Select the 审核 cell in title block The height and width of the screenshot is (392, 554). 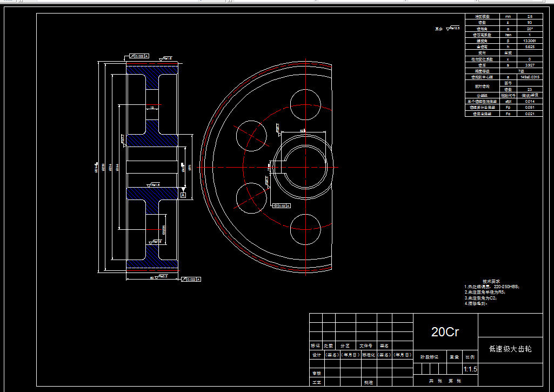(317, 373)
